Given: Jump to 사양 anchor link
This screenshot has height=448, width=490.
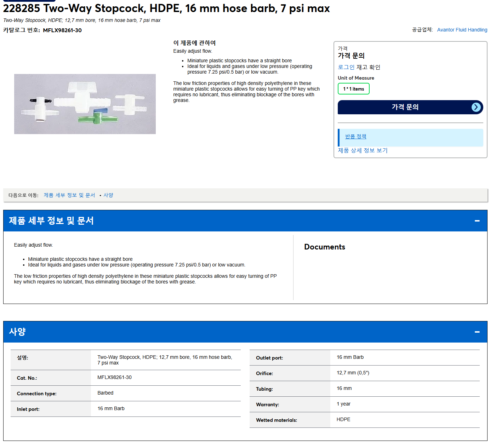Looking at the screenshot, I should pyautogui.click(x=108, y=195).
